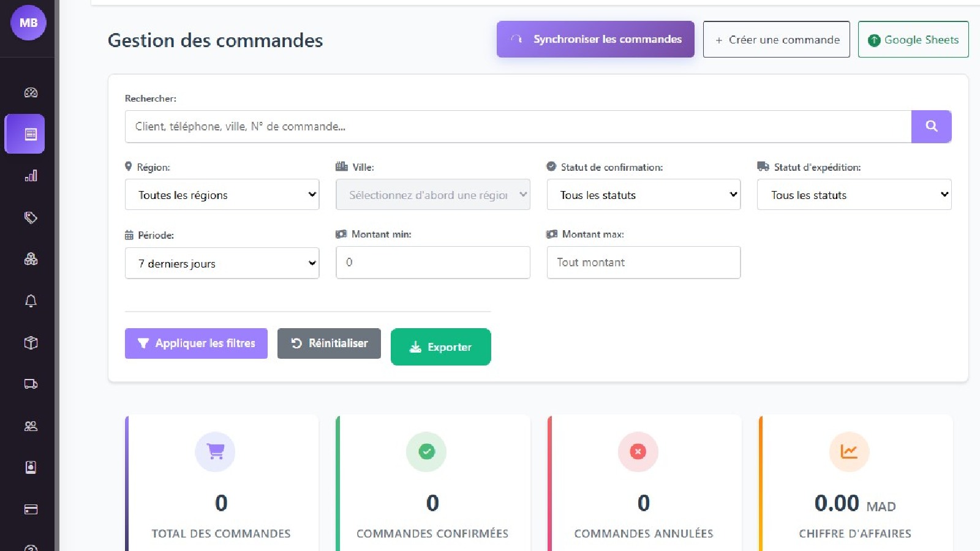Open Google Sheets integration

point(913,39)
